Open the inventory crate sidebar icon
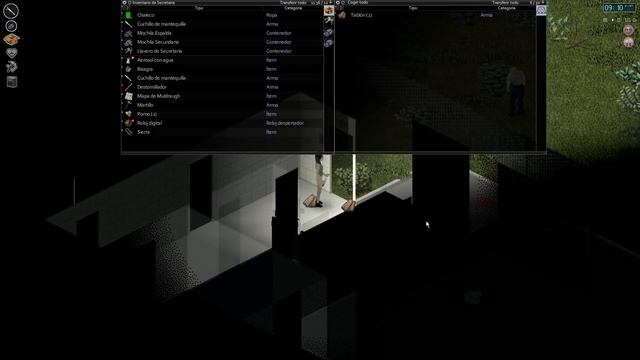Viewport: 640px width, 360px height. tap(11, 39)
